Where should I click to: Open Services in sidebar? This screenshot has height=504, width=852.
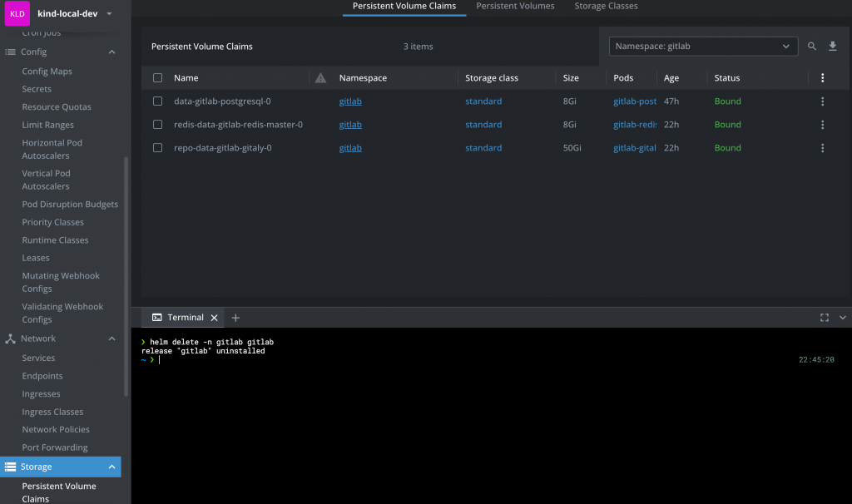[x=38, y=358]
